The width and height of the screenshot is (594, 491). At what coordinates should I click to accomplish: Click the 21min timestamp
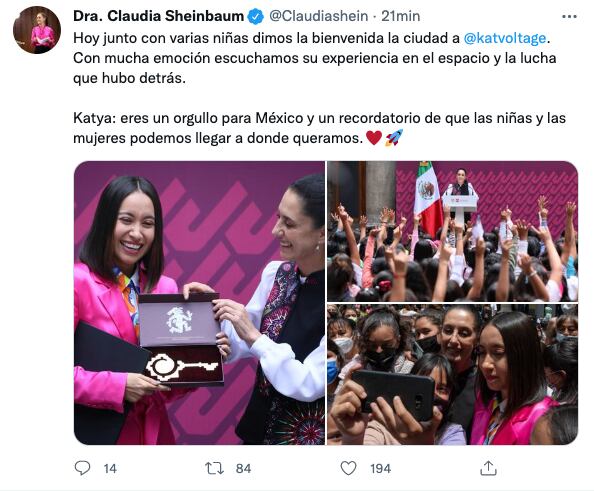click(x=400, y=16)
